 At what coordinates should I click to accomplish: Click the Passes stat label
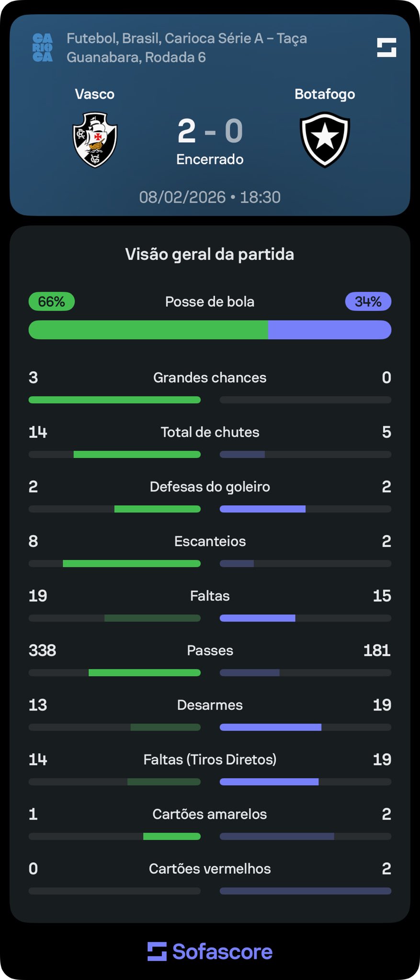210,650
